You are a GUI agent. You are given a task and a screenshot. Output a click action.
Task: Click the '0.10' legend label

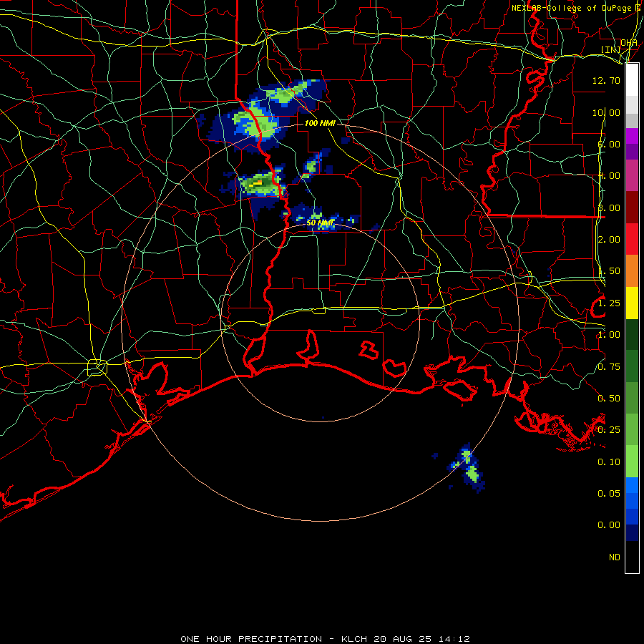pyautogui.click(x=609, y=462)
